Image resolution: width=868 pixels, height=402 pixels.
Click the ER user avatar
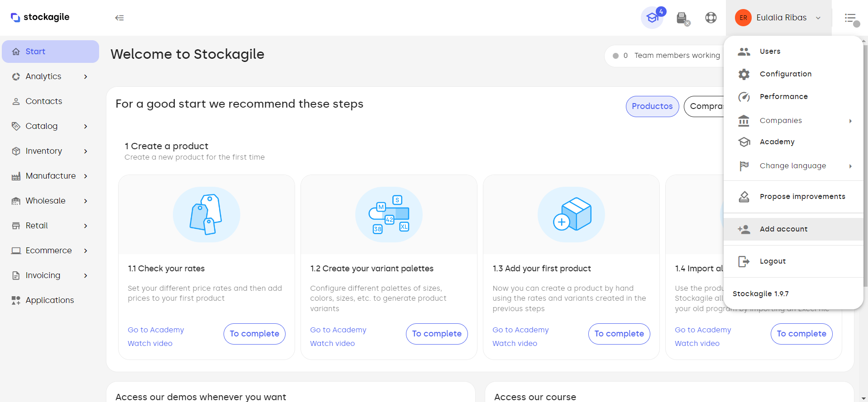(x=743, y=18)
